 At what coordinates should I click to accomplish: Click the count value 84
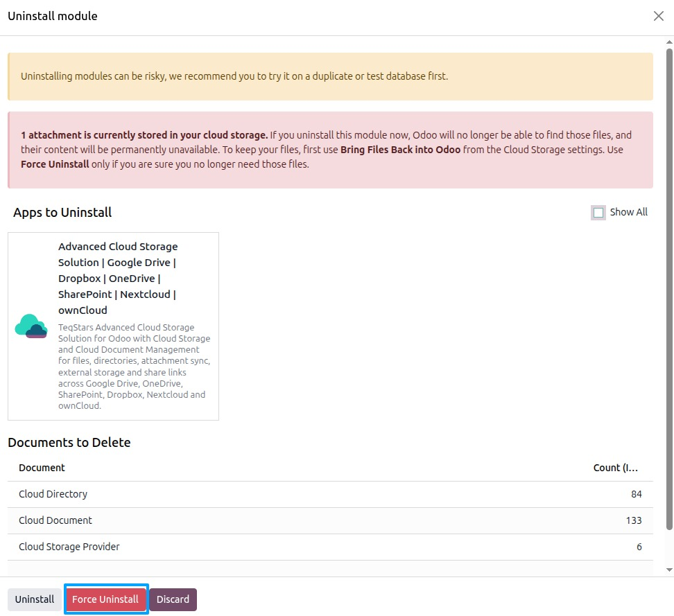[636, 494]
